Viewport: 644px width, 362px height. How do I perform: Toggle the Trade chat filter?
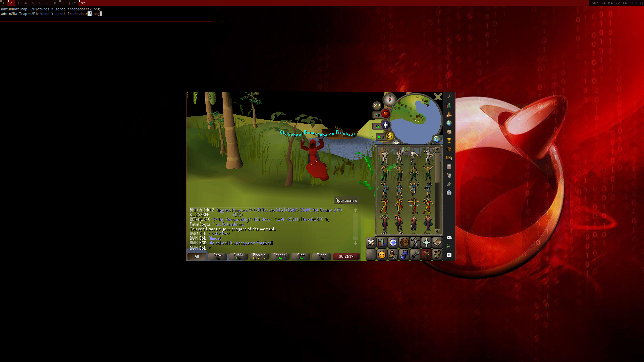click(321, 257)
